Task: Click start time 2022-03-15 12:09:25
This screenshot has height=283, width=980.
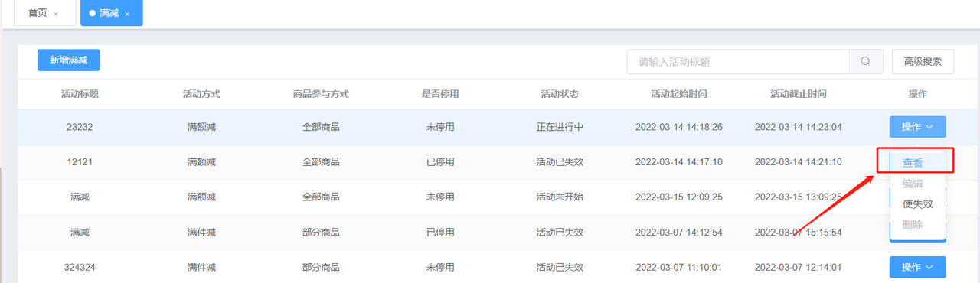Action: pos(679,197)
